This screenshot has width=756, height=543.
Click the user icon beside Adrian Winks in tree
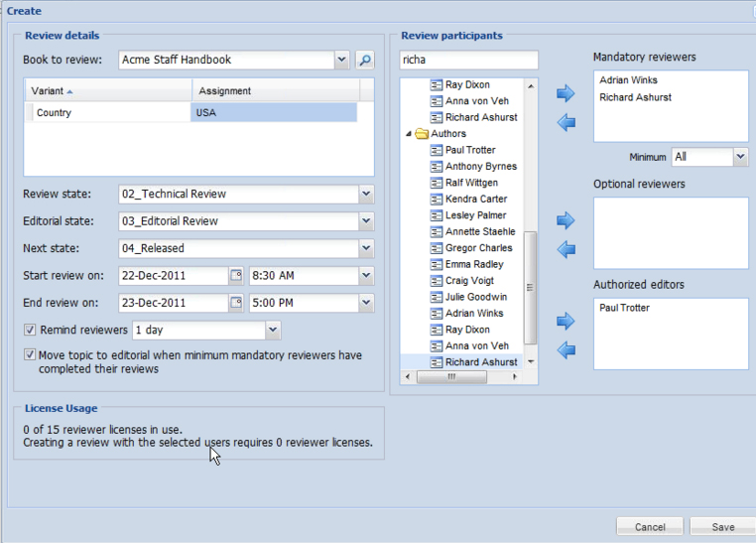pyautogui.click(x=436, y=314)
